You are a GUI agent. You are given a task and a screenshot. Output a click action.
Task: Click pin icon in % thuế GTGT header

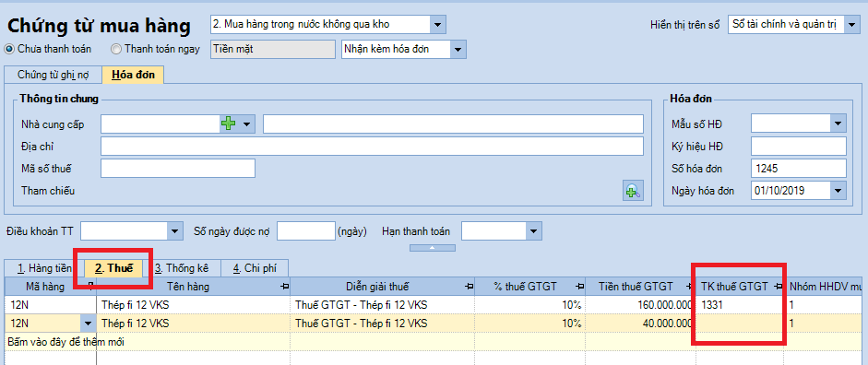580,286
